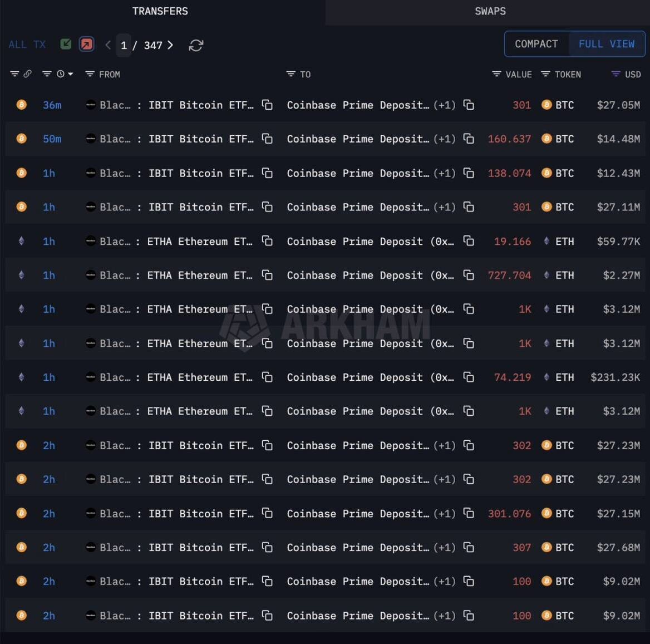
Task: Click the $27.68M USD amount
Action: (618, 547)
